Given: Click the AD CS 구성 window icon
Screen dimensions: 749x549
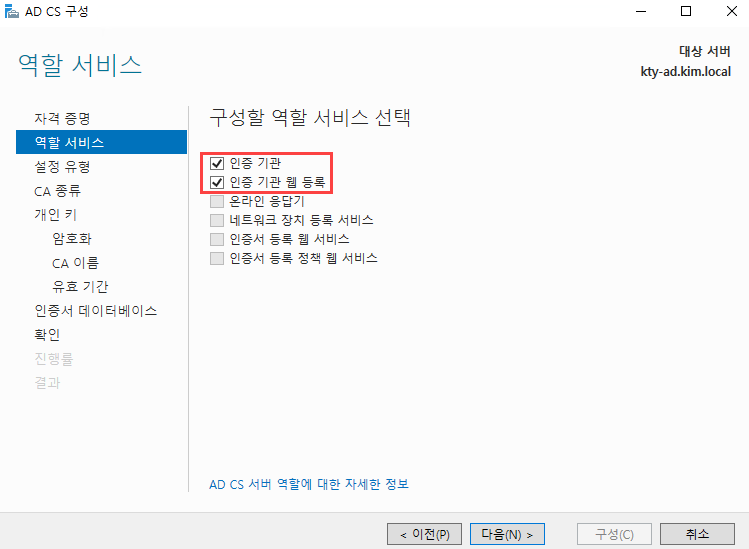Looking at the screenshot, I should [11, 11].
